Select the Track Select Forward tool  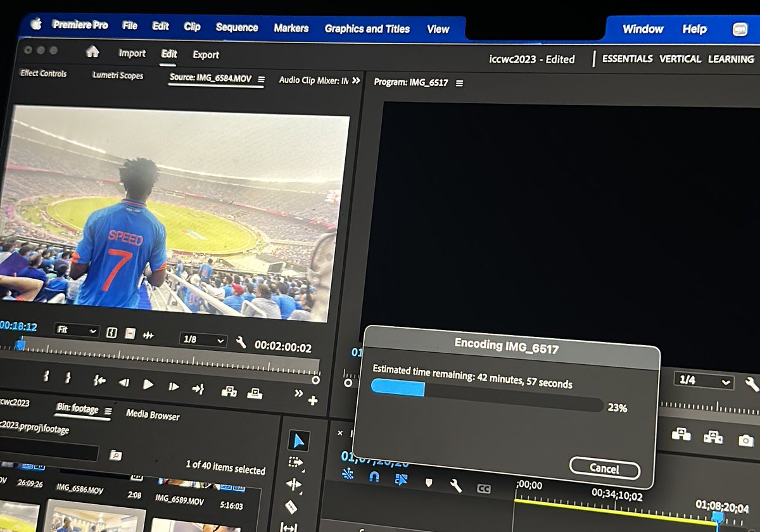tap(295, 463)
